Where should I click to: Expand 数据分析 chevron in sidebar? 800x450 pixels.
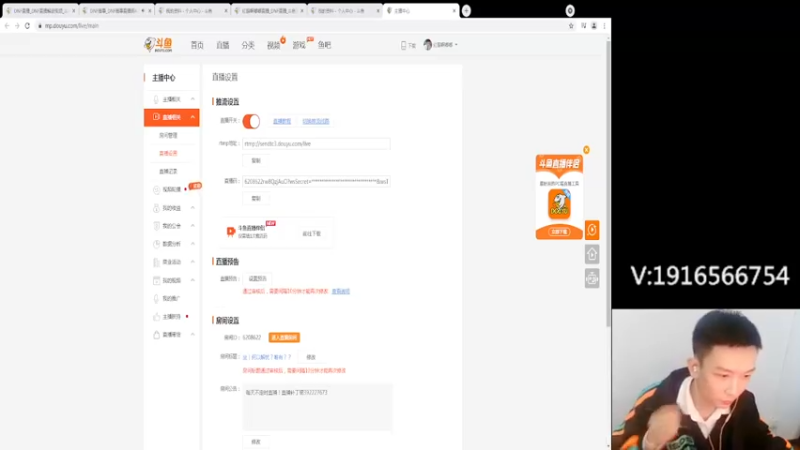click(193, 244)
